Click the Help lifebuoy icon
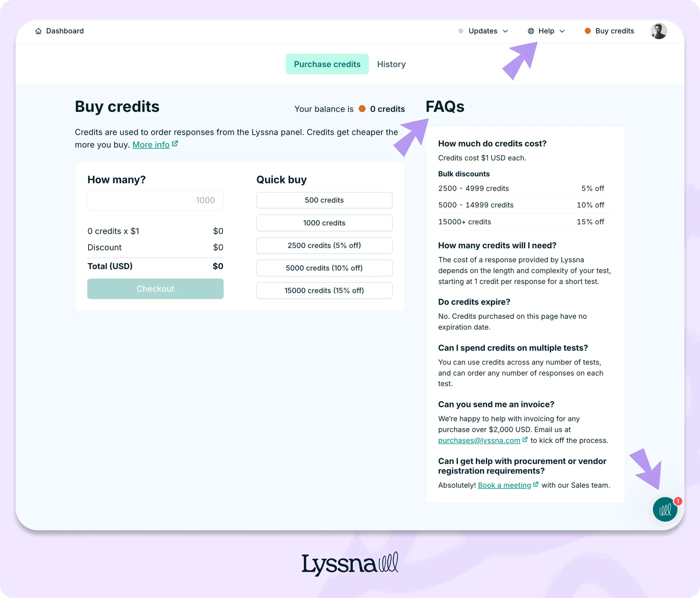700x598 pixels. coord(531,31)
